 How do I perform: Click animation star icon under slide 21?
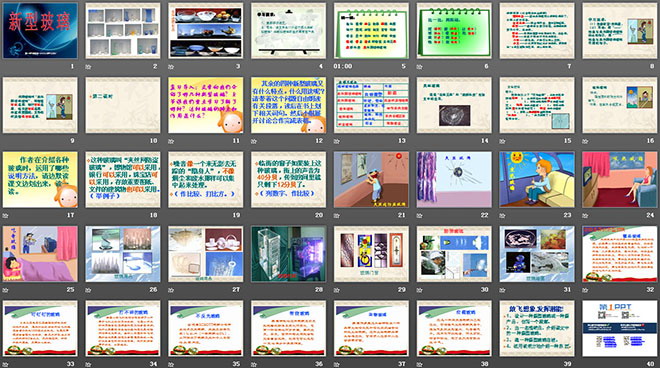[337, 216]
